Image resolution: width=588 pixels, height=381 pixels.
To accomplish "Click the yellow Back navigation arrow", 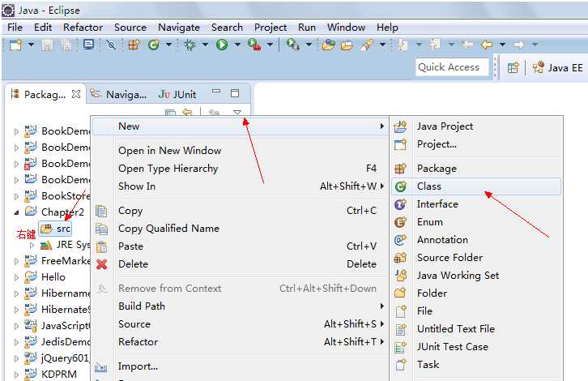I will (487, 45).
